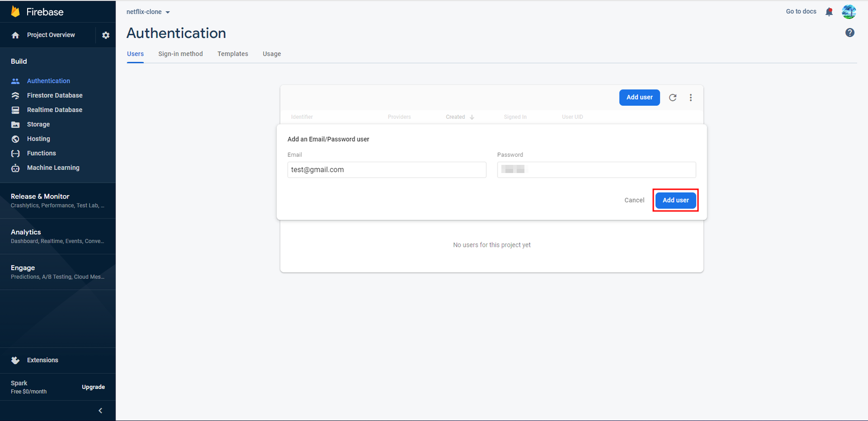Click Project Overview label
The width and height of the screenshot is (868, 421).
click(x=51, y=35)
